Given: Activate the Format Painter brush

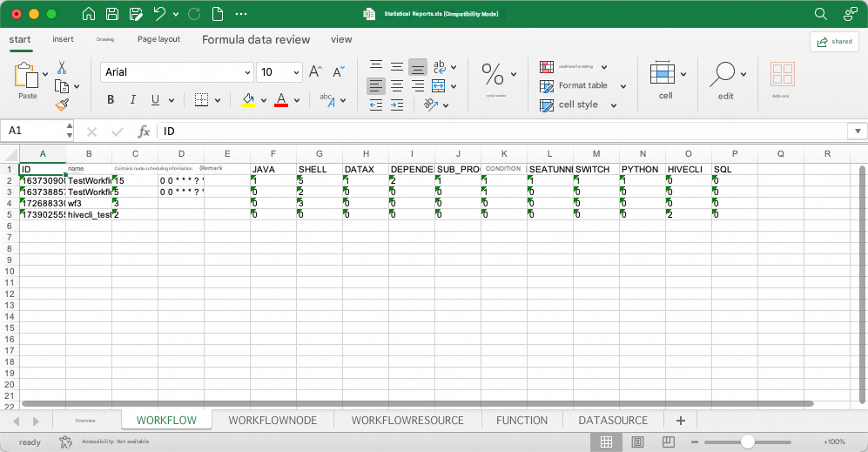Looking at the screenshot, I should click(62, 105).
